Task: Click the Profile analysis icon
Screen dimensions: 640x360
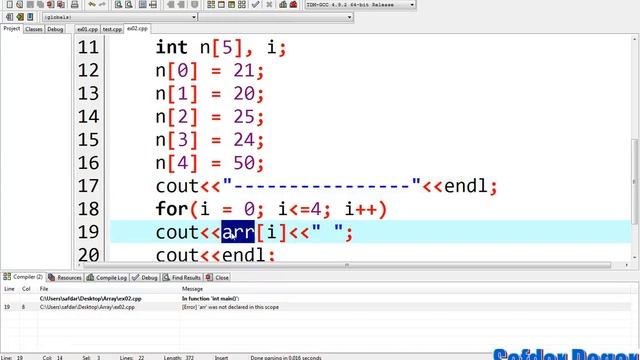Action: [x=283, y=4]
